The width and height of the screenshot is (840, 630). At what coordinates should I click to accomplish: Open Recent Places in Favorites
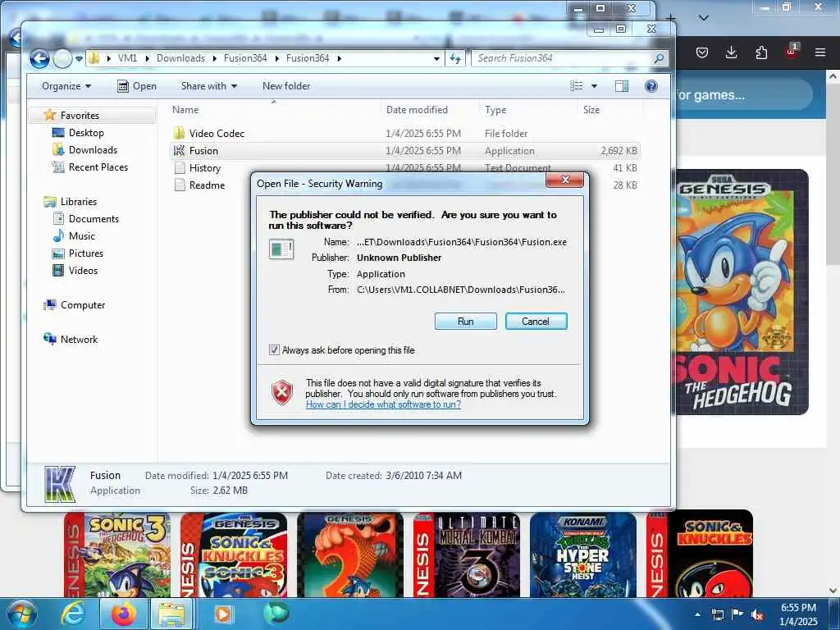point(98,167)
